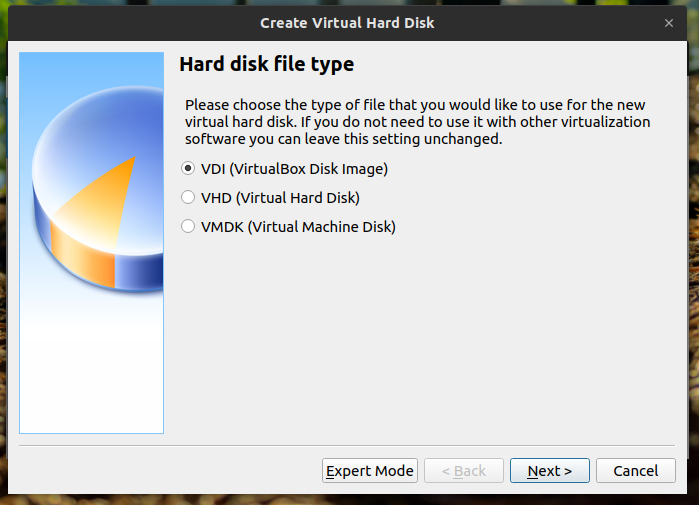Click the horizontal separator above the buttons

pyautogui.click(x=349, y=446)
